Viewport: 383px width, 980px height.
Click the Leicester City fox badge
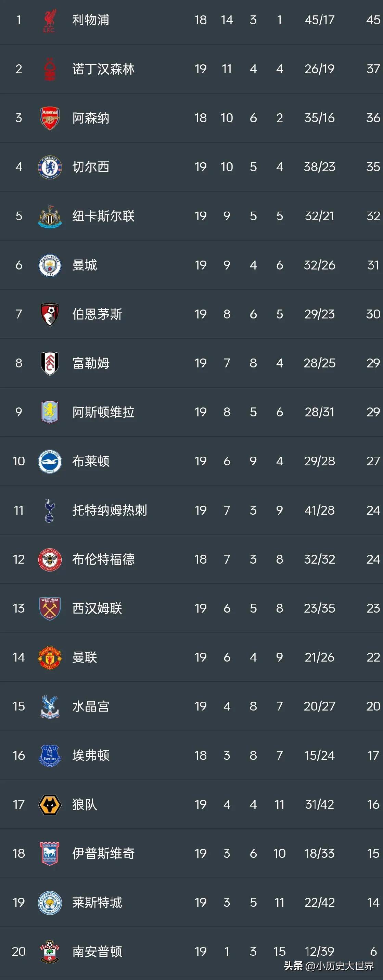pyautogui.click(x=49, y=903)
